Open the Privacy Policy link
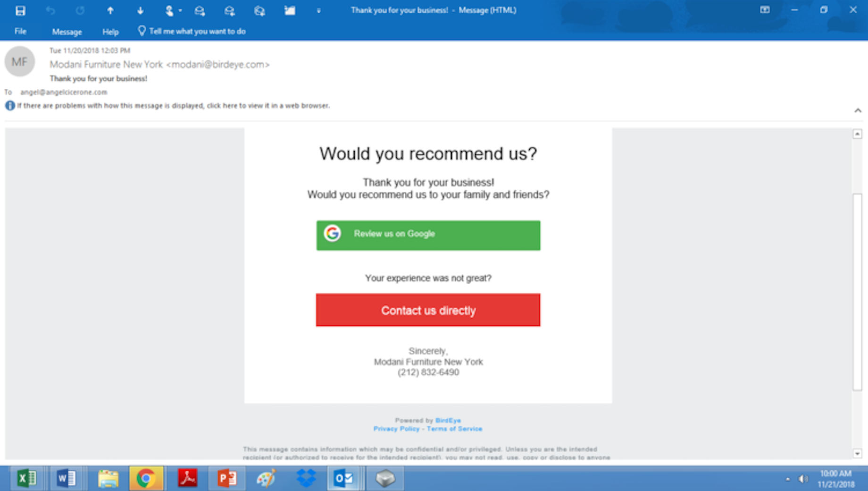 tap(396, 429)
